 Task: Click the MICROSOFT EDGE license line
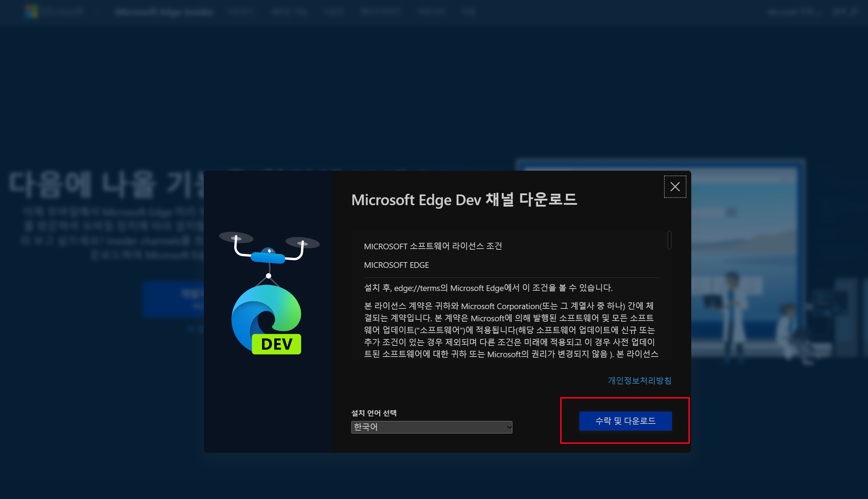396,265
